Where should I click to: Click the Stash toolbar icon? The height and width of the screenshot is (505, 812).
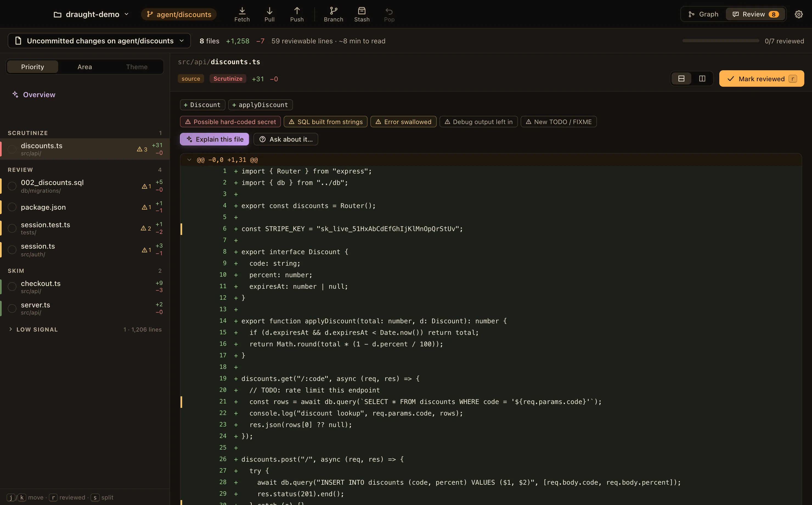[362, 11]
